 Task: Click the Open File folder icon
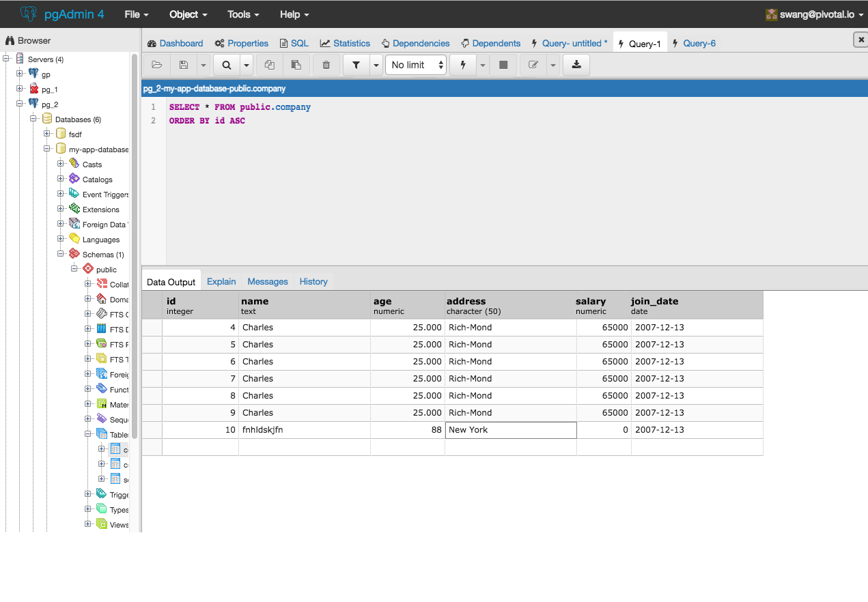click(x=157, y=65)
